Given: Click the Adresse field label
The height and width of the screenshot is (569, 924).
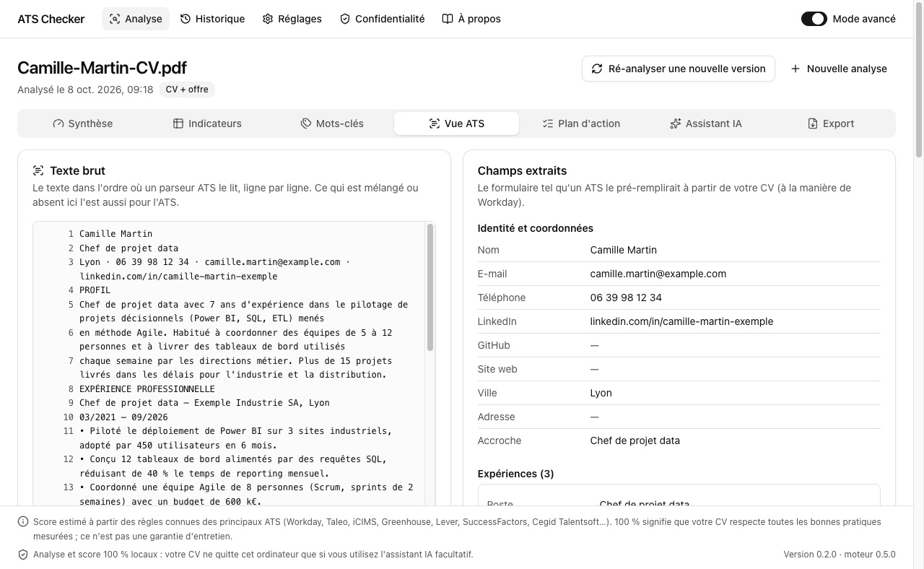Looking at the screenshot, I should (497, 417).
